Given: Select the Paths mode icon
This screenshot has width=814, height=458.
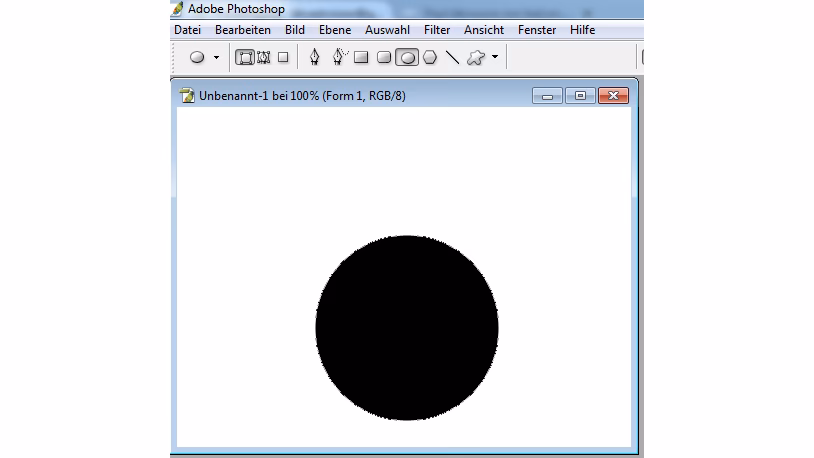Looking at the screenshot, I should click(x=264, y=57).
